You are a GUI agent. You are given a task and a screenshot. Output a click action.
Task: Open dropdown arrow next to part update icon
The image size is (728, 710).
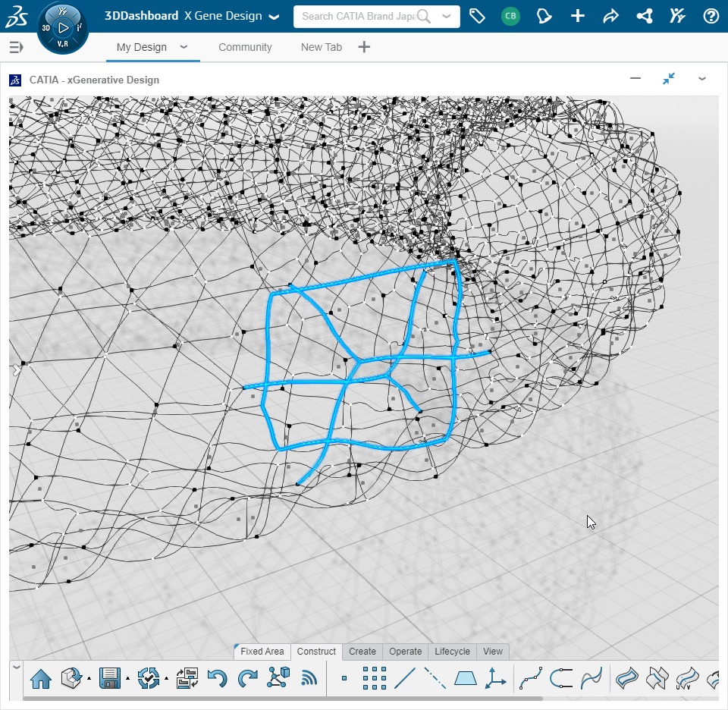click(89, 679)
